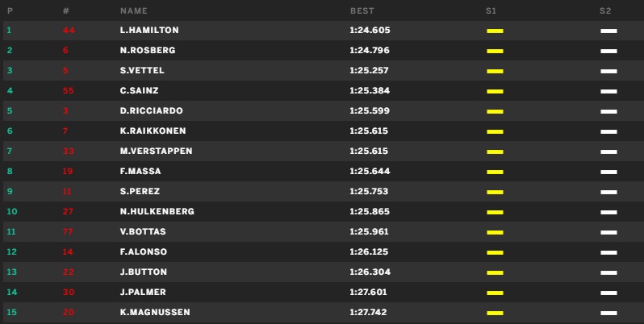Screen dimensions: 644x324
Task: Click the BEST column header
Action: click(x=362, y=11)
